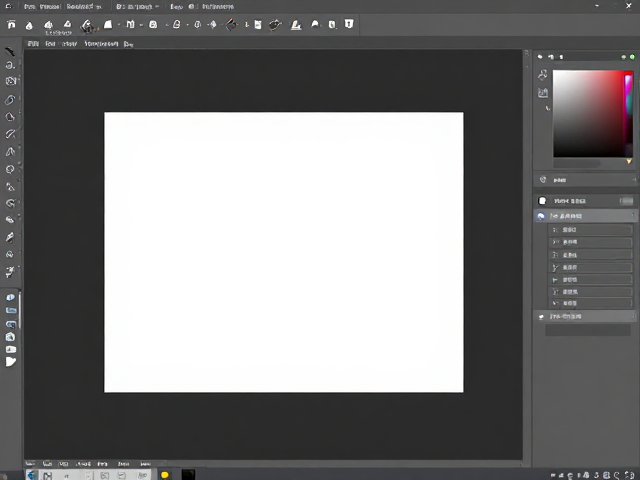Viewport: 640px width, 480px height.
Task: Pick a color in the red saturation field
Action: (588, 113)
